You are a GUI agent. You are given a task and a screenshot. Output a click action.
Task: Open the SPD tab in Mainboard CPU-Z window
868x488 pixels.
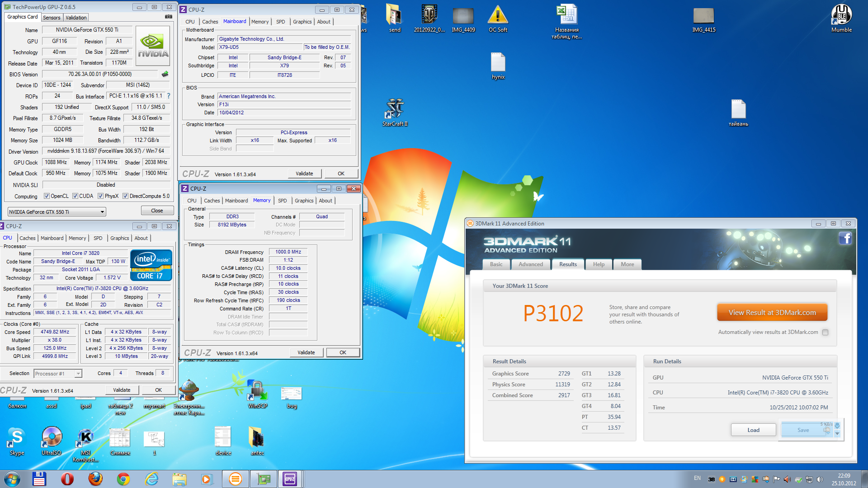pyautogui.click(x=281, y=22)
